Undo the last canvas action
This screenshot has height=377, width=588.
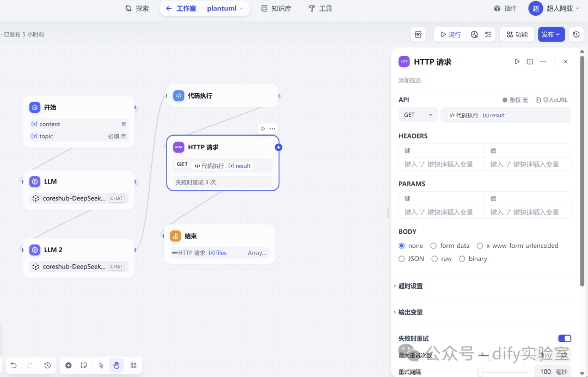(x=14, y=366)
